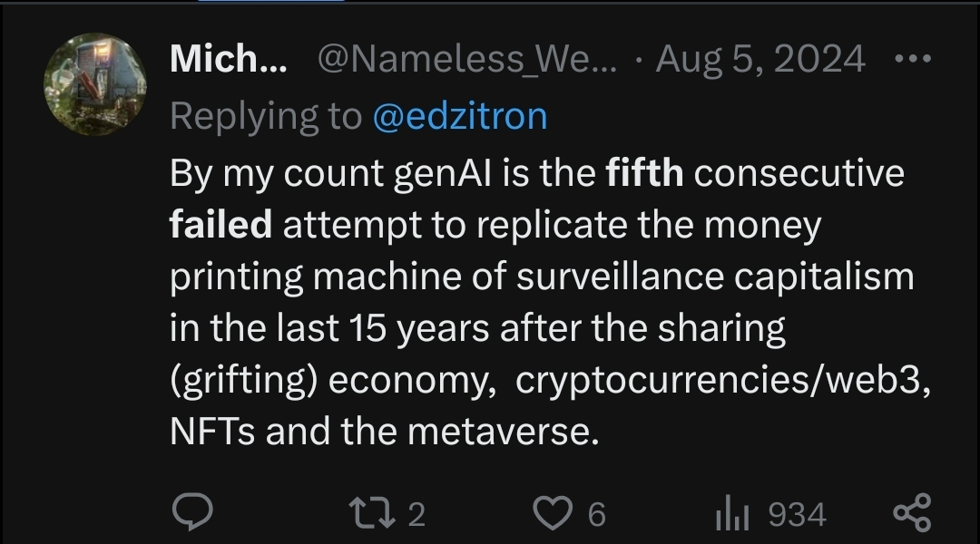
Task: Share the tweet via the share icon
Action: pos(911,513)
